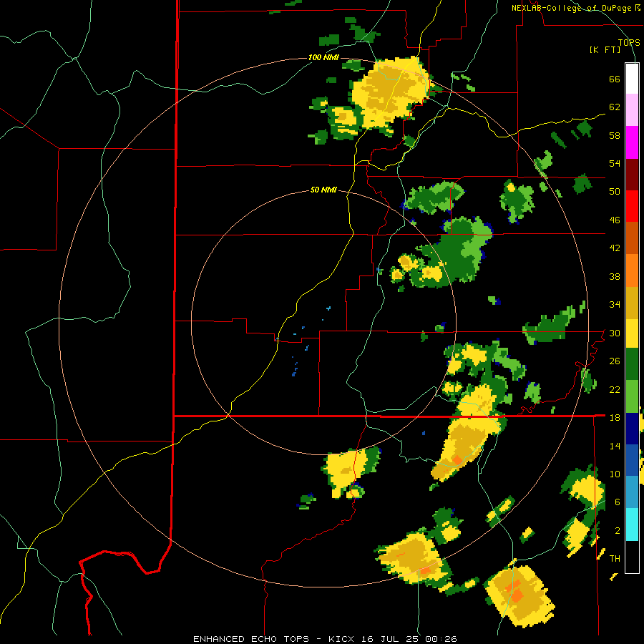Select the magenta swatch on the scale

point(632,142)
